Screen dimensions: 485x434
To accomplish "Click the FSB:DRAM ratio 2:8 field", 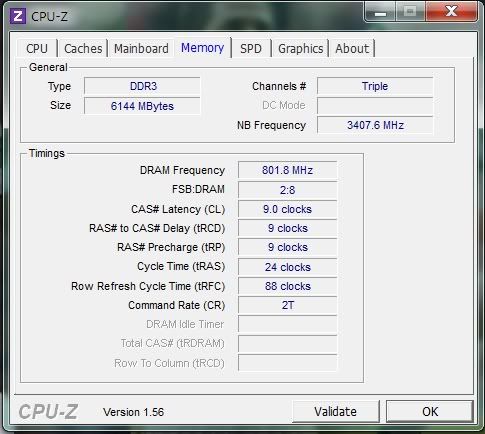I will (x=287, y=190).
